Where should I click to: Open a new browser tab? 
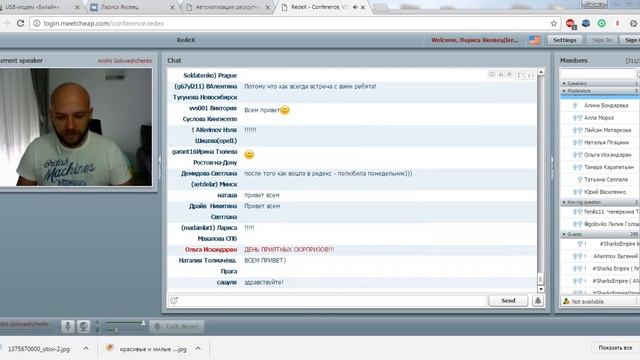pyautogui.click(x=380, y=7)
